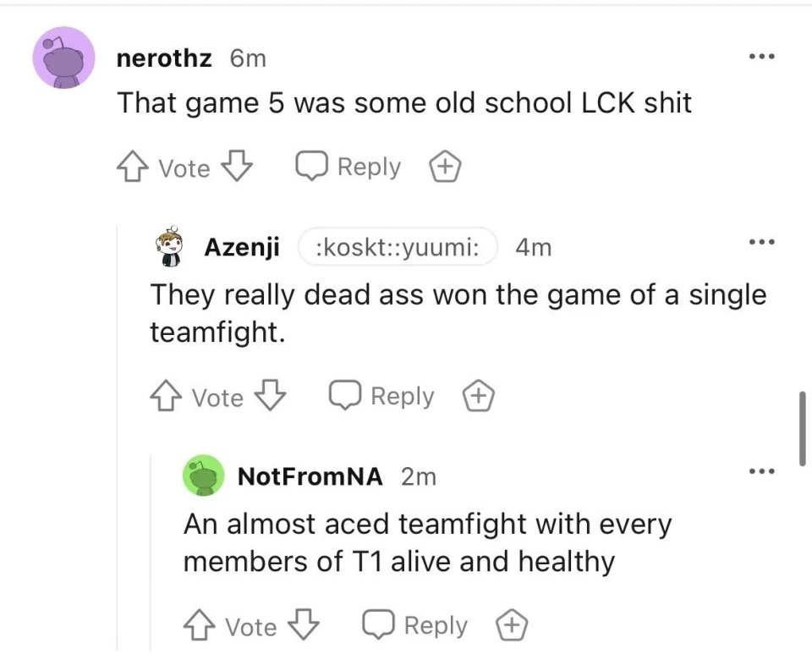Reply to nerothz's comment
This screenshot has width=812, height=654.
click(x=348, y=167)
